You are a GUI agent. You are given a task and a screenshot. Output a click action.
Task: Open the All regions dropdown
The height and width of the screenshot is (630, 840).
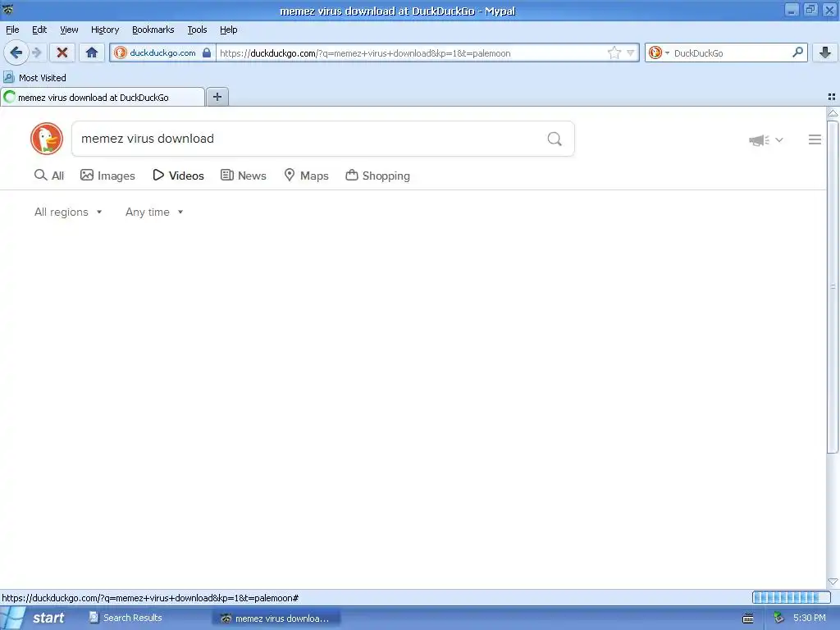pyautogui.click(x=68, y=212)
